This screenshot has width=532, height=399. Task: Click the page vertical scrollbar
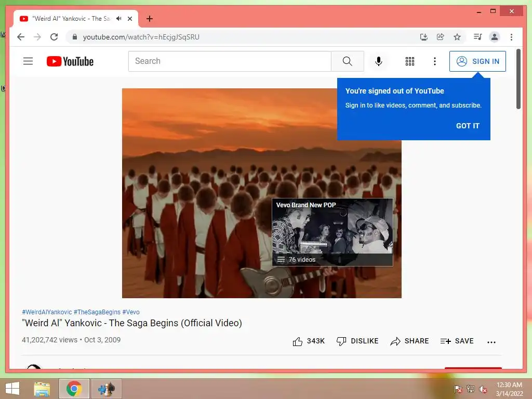pos(518,79)
